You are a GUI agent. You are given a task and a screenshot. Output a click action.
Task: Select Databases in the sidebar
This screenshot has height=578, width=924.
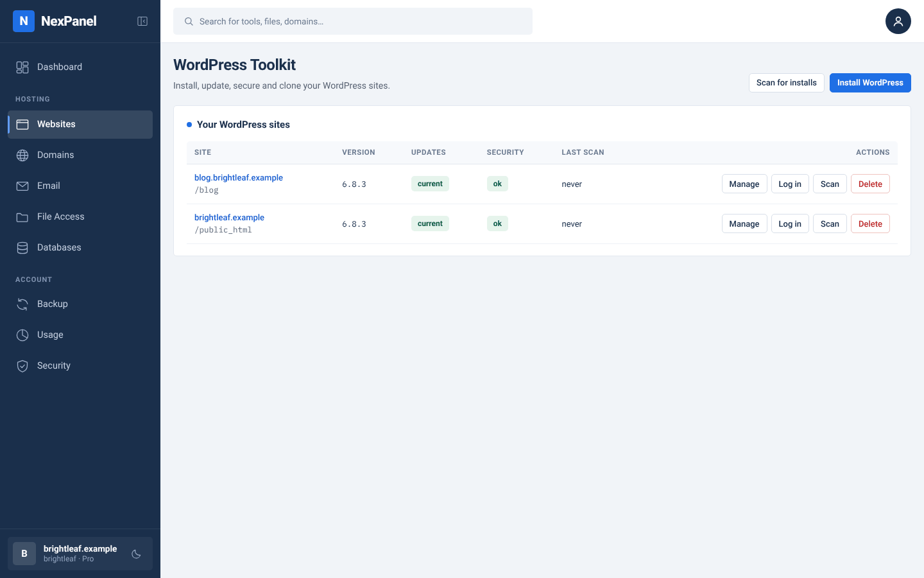click(x=80, y=247)
